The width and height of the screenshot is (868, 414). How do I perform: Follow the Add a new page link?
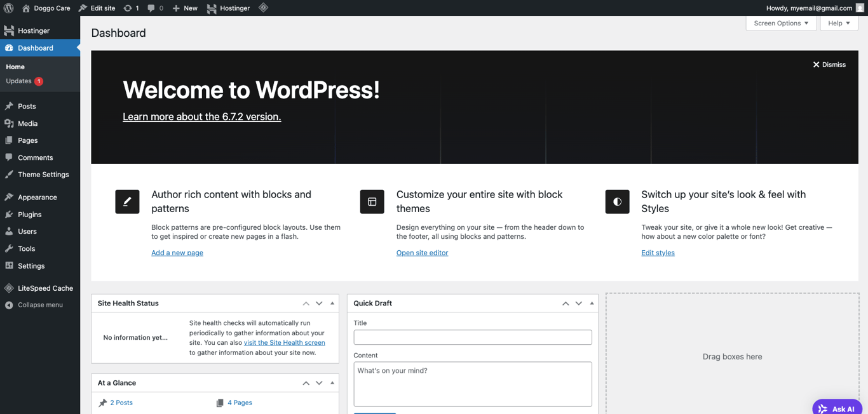click(x=177, y=253)
